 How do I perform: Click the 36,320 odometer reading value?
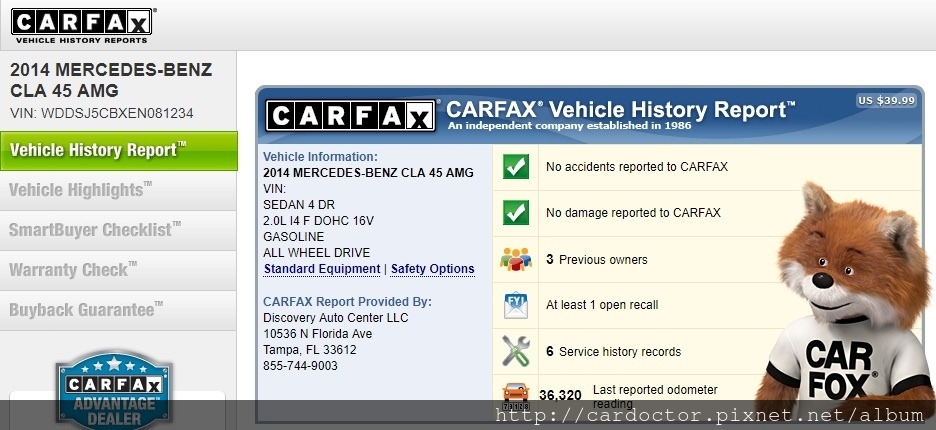[x=560, y=395]
